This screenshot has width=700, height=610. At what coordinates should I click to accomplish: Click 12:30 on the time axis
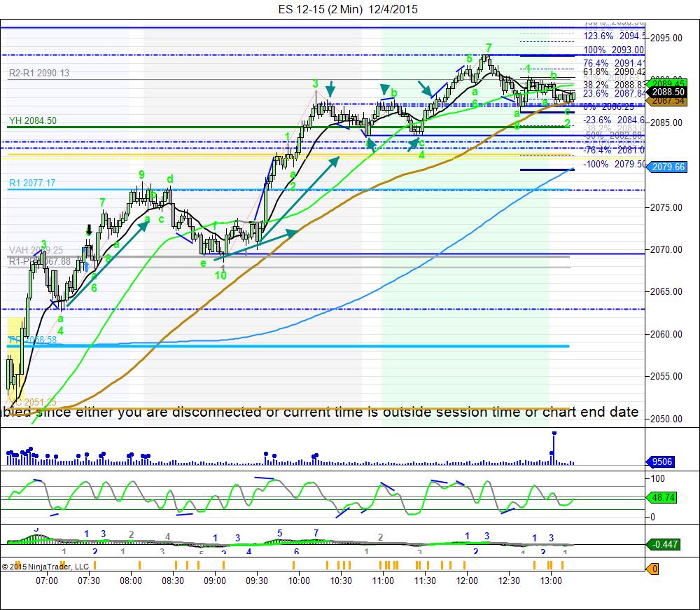(x=509, y=581)
